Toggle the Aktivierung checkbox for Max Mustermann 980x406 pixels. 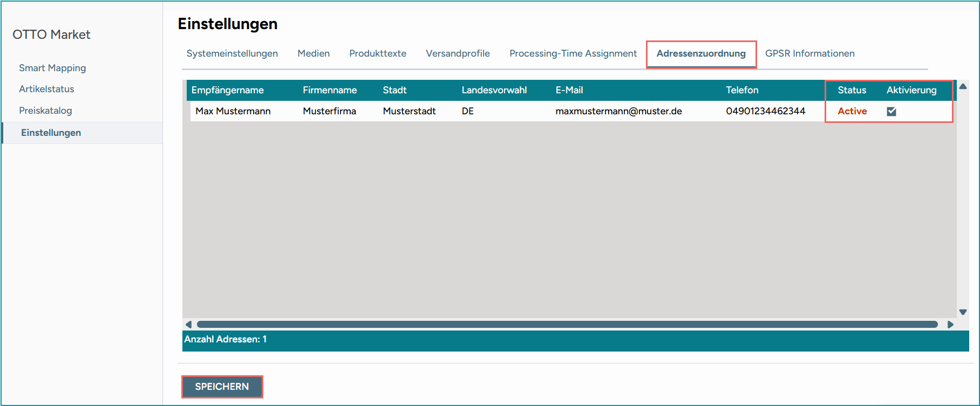tap(891, 112)
